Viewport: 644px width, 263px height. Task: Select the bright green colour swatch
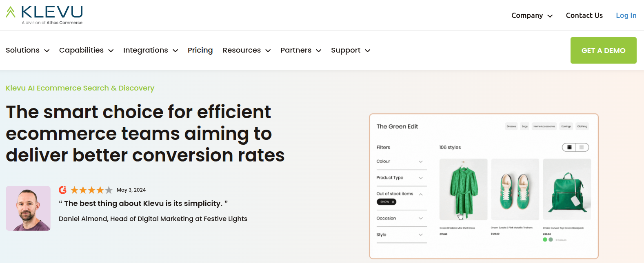(545, 240)
